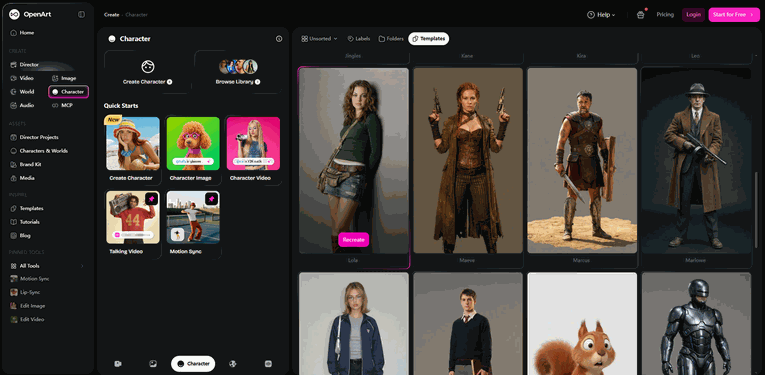Screen dimensions: 765x375
Task: Open Character panel info icon
Action: click(279, 39)
